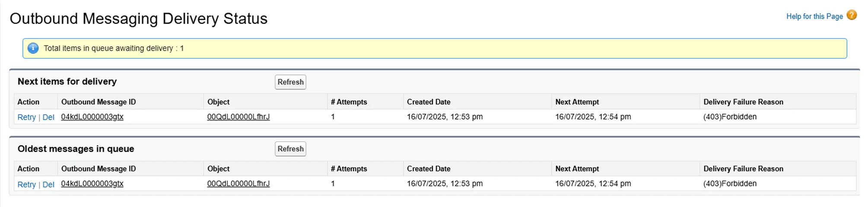868x207 pixels.
Task: Click the (403)Forbidden failure reason in Next items
Action: tap(730, 116)
